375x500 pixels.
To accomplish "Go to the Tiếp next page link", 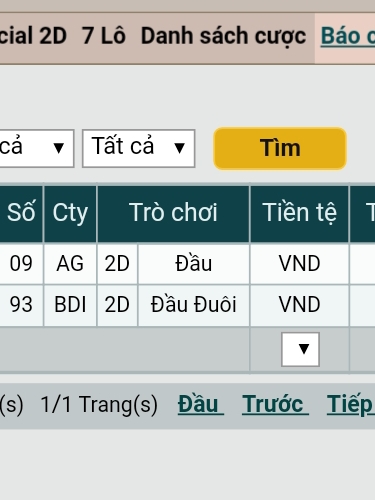I will 351,404.
